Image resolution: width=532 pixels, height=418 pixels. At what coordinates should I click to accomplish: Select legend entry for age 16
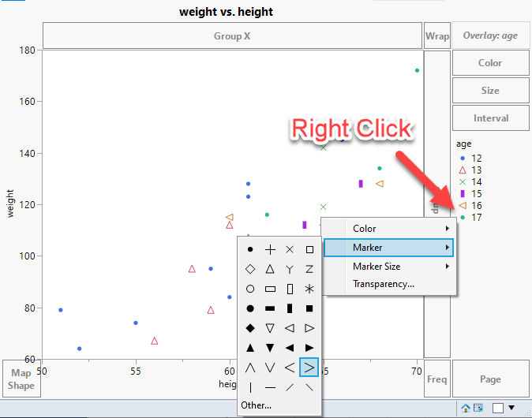[x=470, y=205]
